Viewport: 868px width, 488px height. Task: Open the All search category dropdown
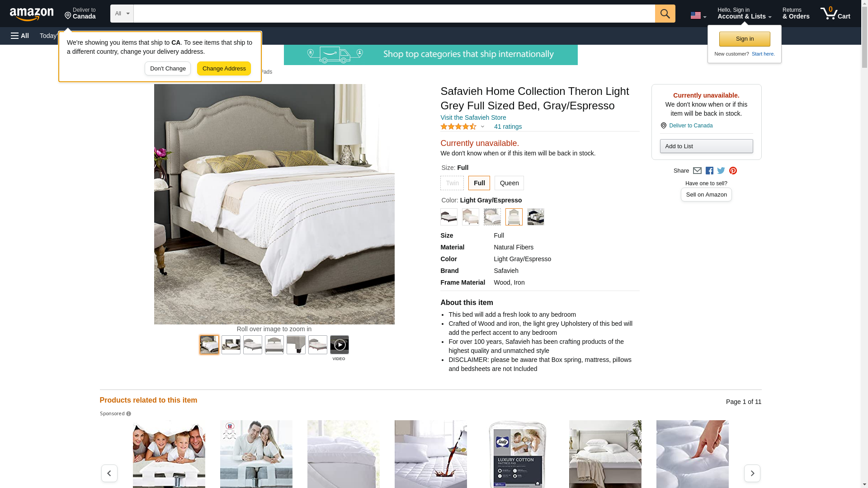click(x=122, y=14)
